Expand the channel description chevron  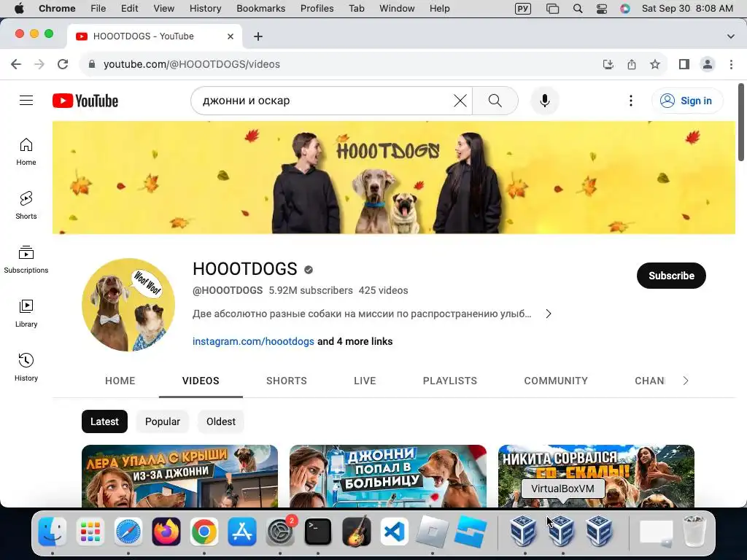[x=549, y=314]
